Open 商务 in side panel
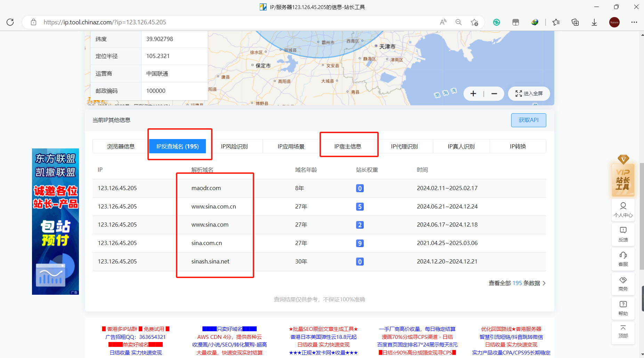This screenshot has height=358, width=644. pyautogui.click(x=623, y=284)
